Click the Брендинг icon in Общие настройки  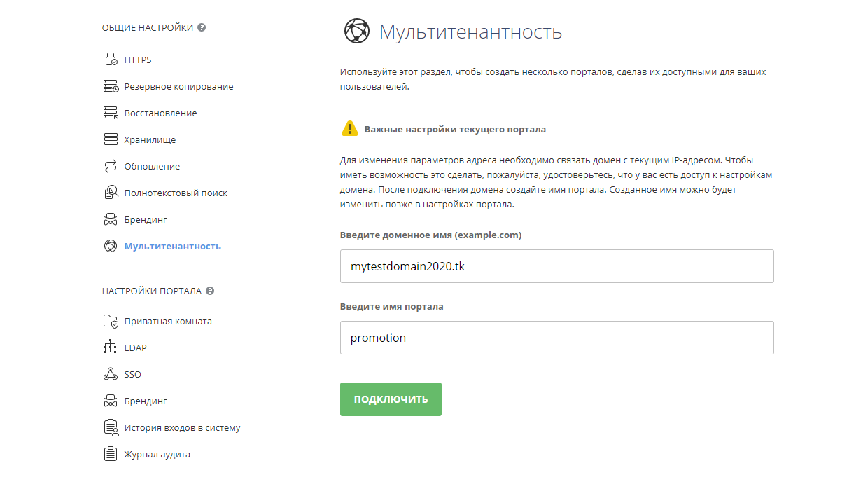111,219
